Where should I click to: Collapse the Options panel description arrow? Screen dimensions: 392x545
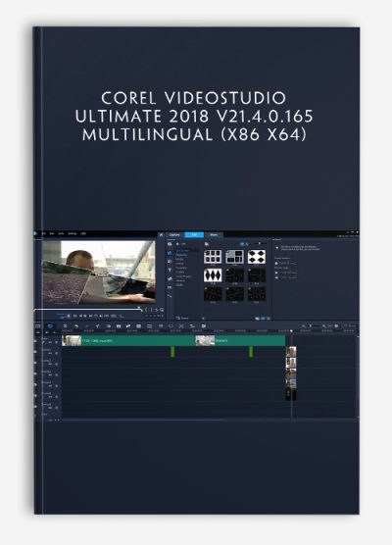(277, 248)
